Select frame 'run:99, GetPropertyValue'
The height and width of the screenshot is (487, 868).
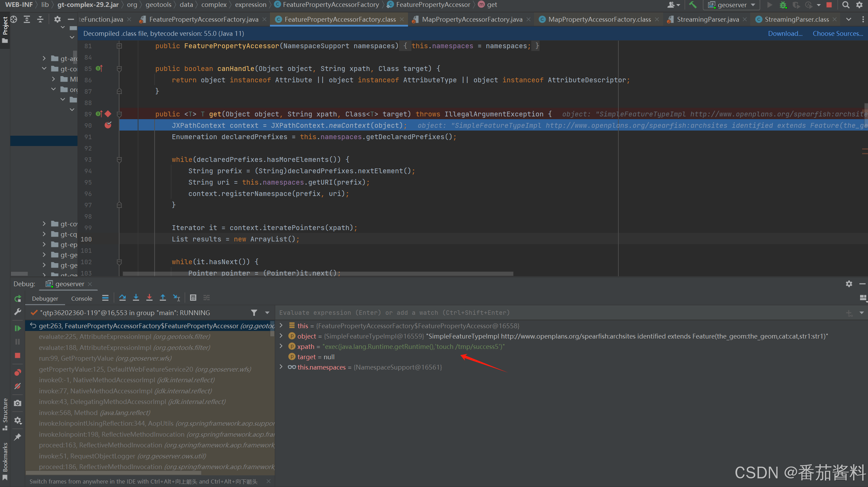[105, 358]
